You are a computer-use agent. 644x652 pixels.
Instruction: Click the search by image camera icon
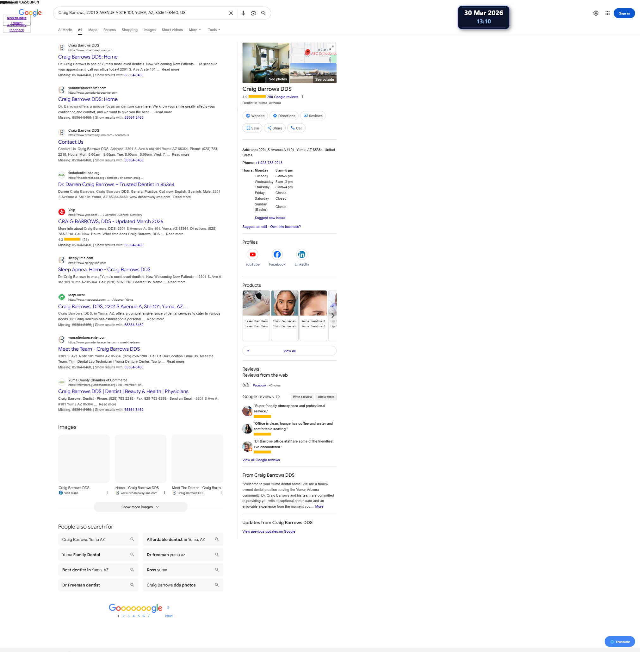[x=253, y=13]
